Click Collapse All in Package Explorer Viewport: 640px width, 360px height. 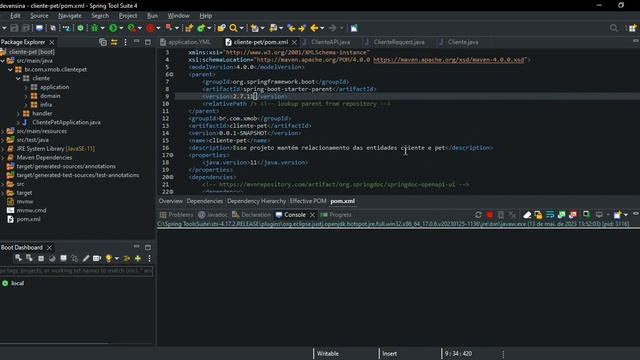[103, 42]
